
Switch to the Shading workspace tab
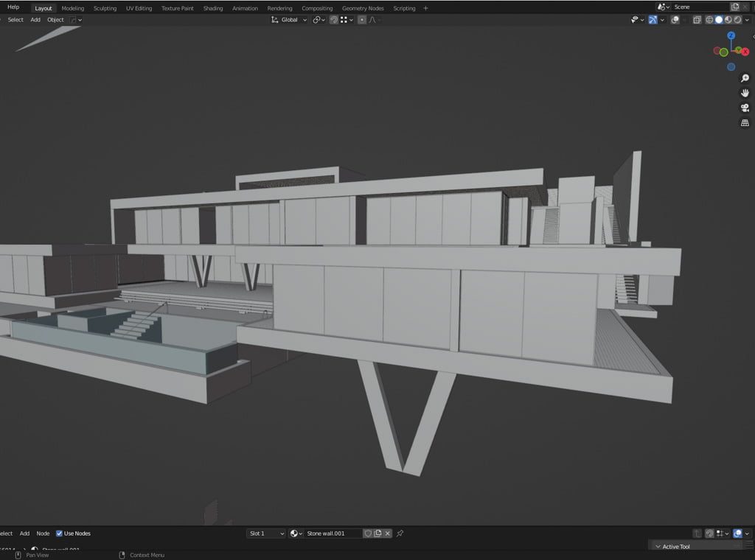[x=213, y=8]
